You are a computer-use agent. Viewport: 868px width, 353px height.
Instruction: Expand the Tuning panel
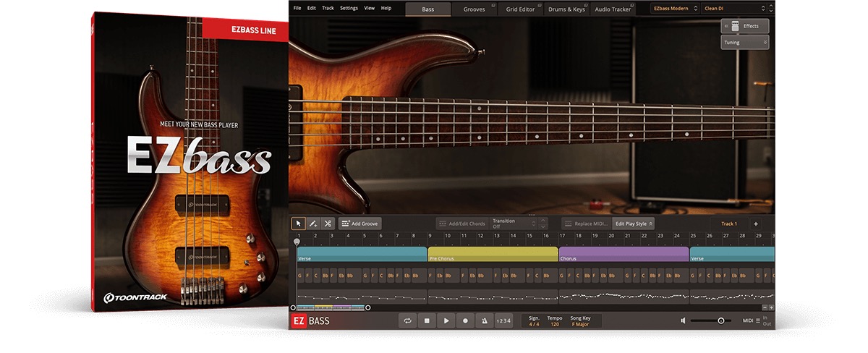744,43
